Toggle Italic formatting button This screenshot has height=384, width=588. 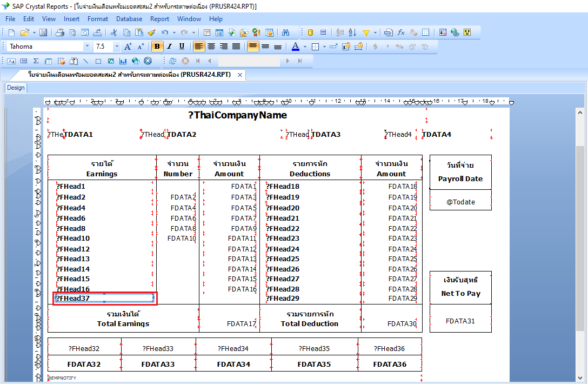[169, 47]
